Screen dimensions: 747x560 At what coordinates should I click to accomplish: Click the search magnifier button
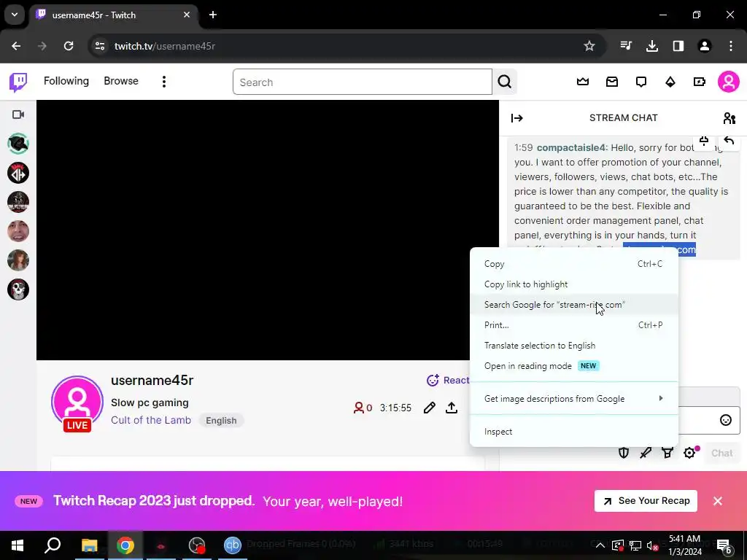tap(505, 82)
